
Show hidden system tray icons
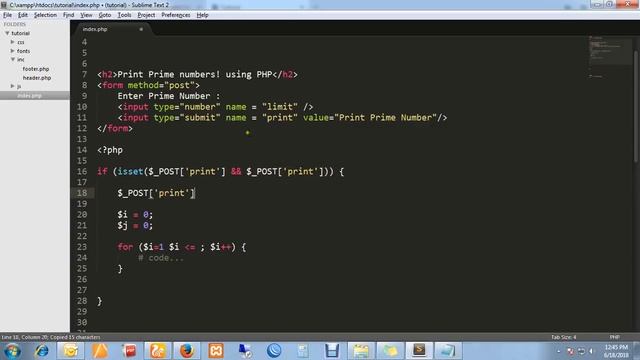pyautogui.click(x=559, y=351)
